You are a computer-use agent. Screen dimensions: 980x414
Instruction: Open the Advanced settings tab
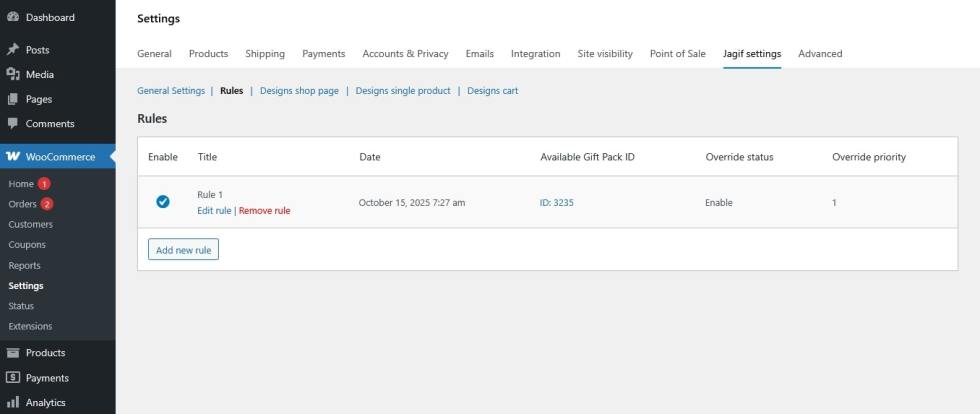[820, 54]
